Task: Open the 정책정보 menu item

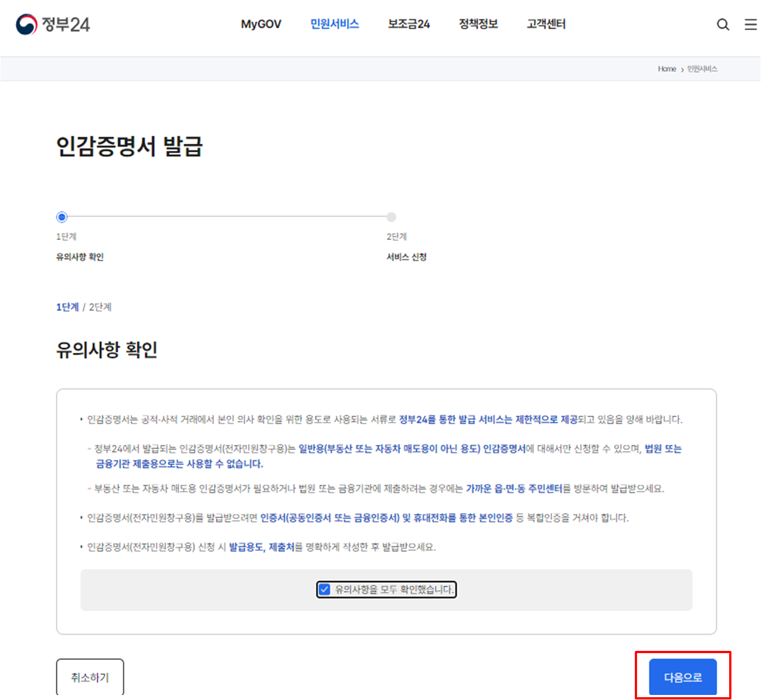Action: 477,24
